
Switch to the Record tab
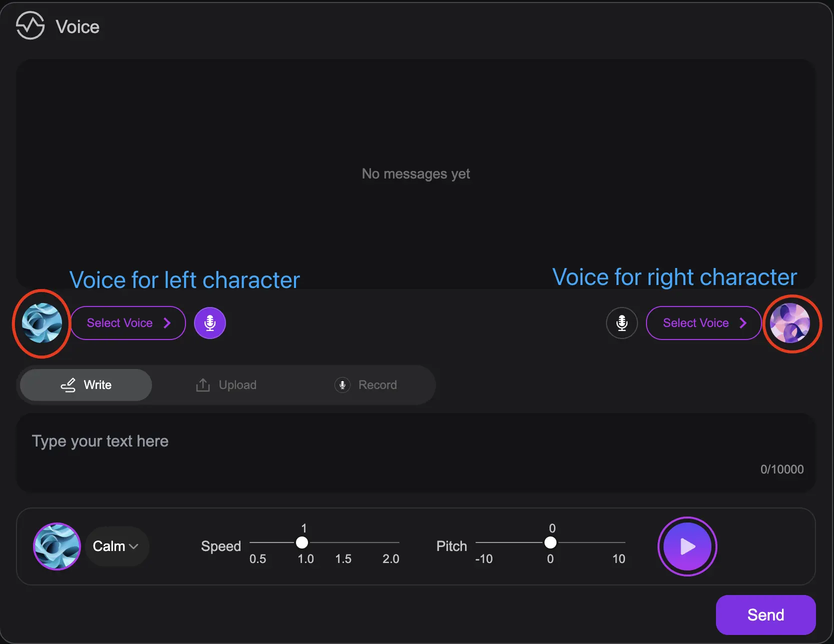coord(366,385)
